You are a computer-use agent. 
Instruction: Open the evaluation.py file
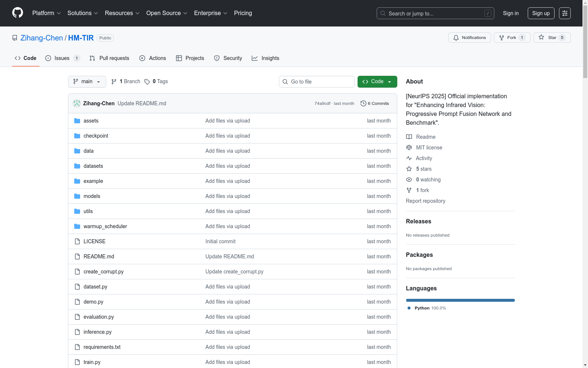99,317
